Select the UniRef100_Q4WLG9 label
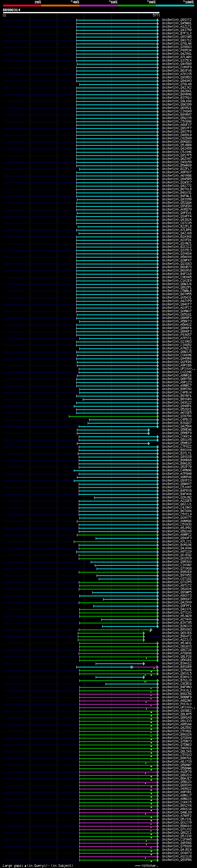Image resolution: width=197 pixels, height=868 pixels. click(x=177, y=812)
